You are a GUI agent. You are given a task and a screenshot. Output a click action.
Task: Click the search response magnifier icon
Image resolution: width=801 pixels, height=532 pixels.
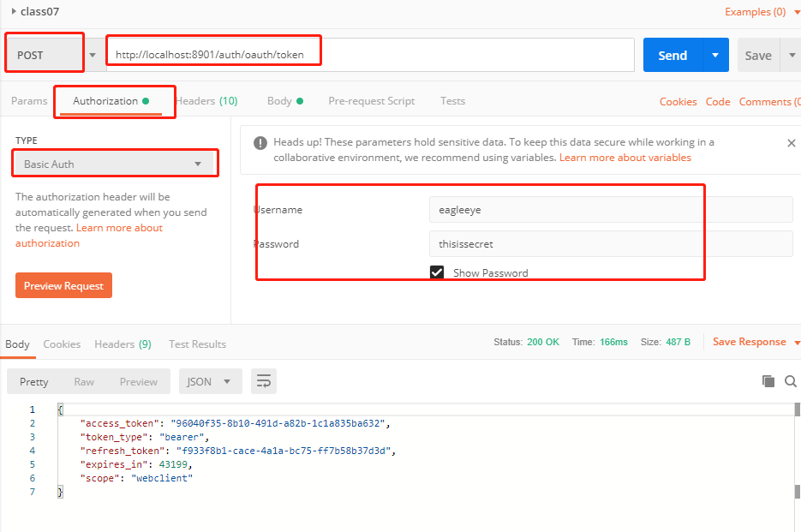(x=790, y=381)
